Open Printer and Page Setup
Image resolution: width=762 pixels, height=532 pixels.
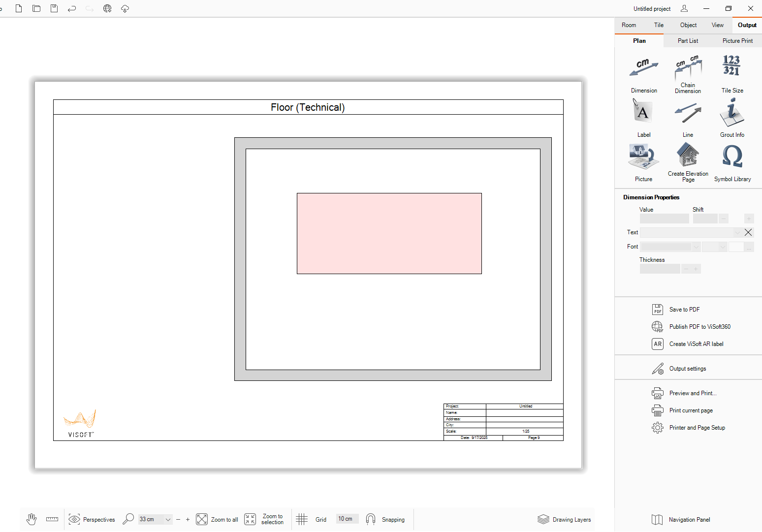click(697, 428)
